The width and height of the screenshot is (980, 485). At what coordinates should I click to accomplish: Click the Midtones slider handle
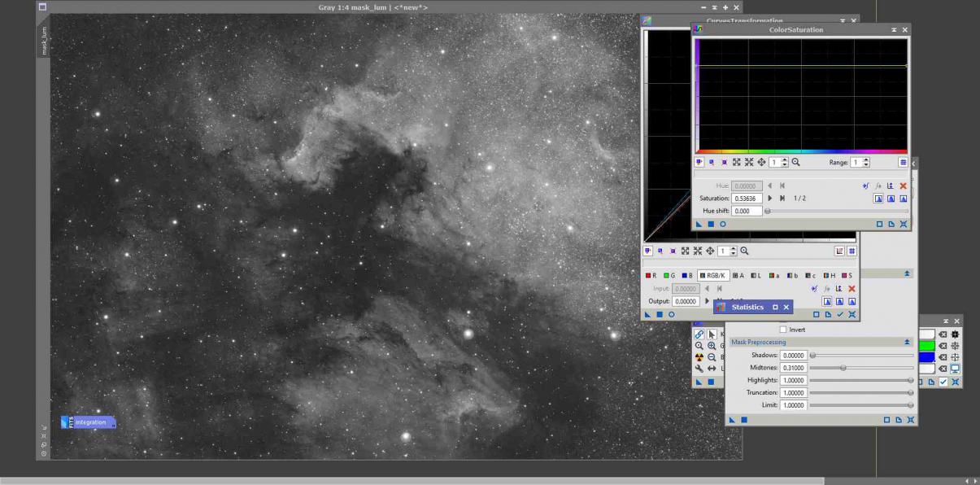pyautogui.click(x=843, y=368)
